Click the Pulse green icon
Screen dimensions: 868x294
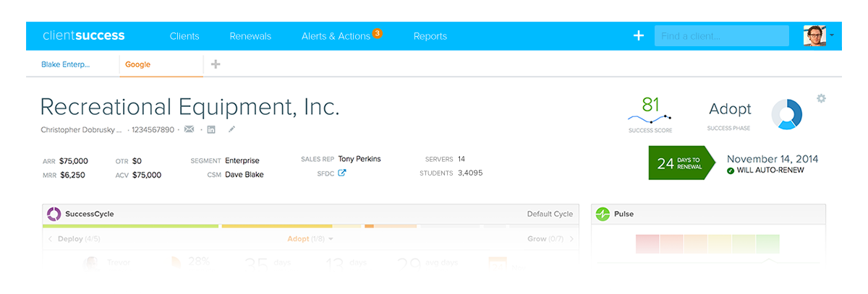(603, 214)
